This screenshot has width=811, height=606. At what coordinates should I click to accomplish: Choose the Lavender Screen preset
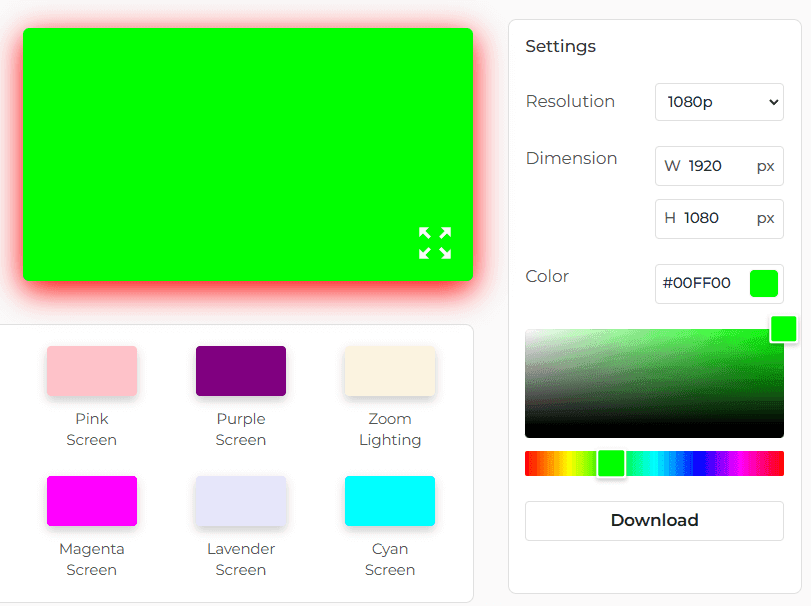pos(240,501)
